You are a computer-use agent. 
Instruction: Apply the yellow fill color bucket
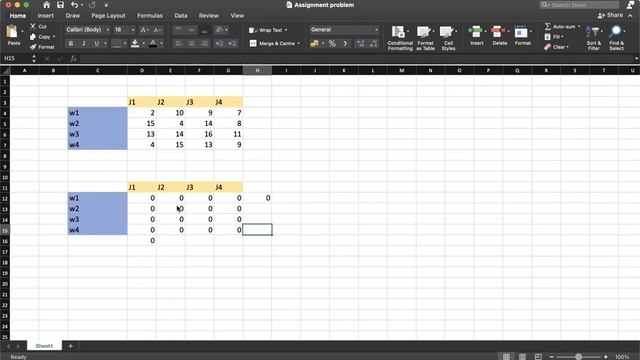pyautogui.click(x=135, y=43)
